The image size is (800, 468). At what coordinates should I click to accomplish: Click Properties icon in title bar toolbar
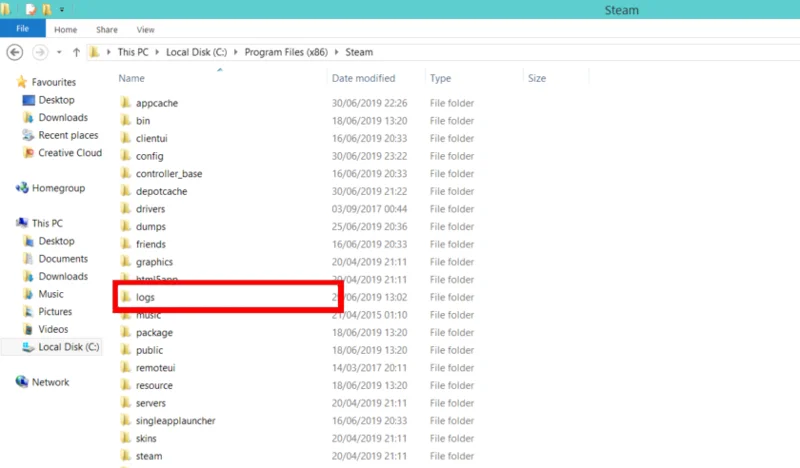coord(31,9)
